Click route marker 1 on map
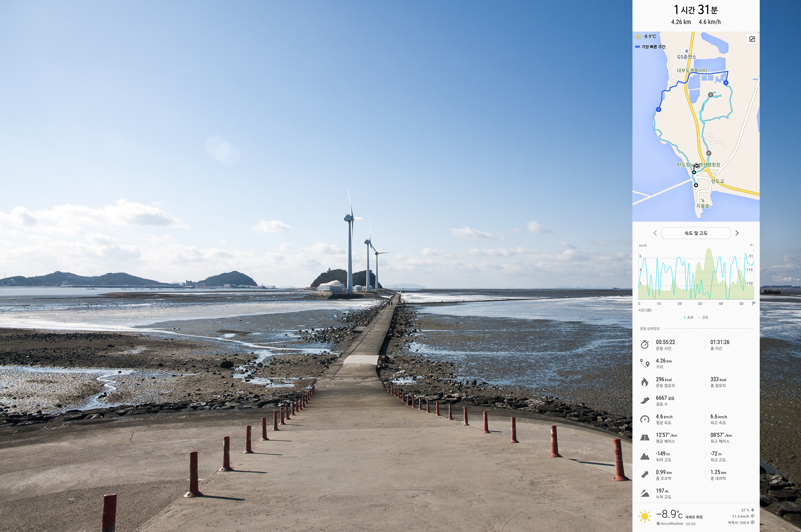Image resolution: width=801 pixels, height=532 pixels. click(658, 110)
